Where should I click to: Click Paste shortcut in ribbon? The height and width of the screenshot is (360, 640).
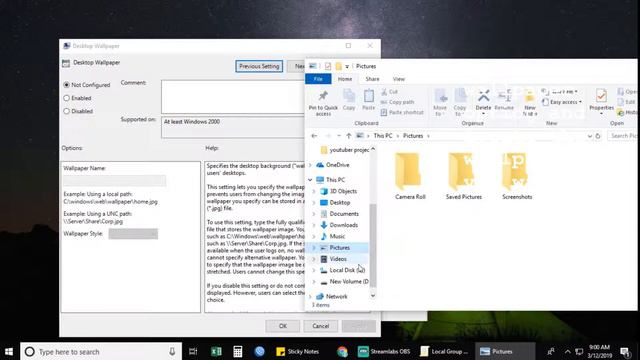tap(402, 112)
